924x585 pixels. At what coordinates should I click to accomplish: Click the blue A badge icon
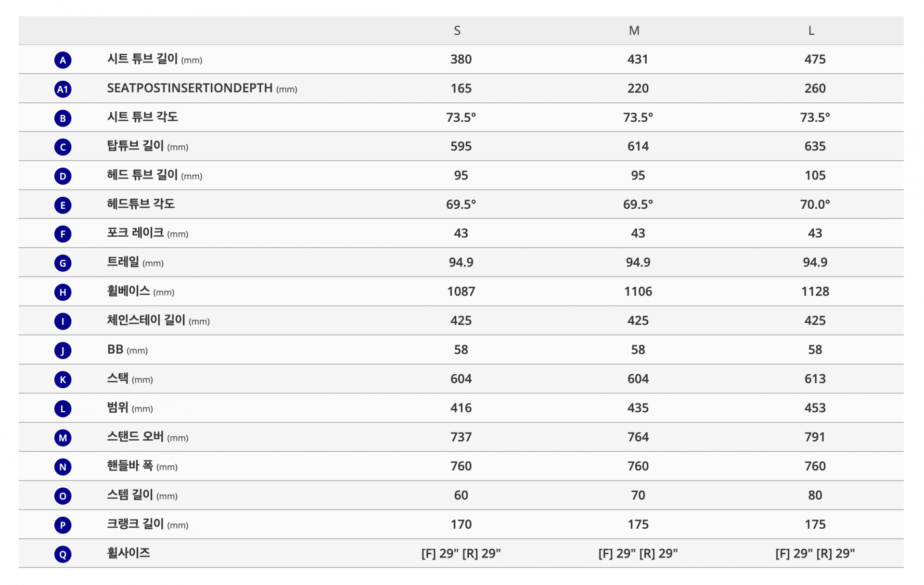[63, 60]
